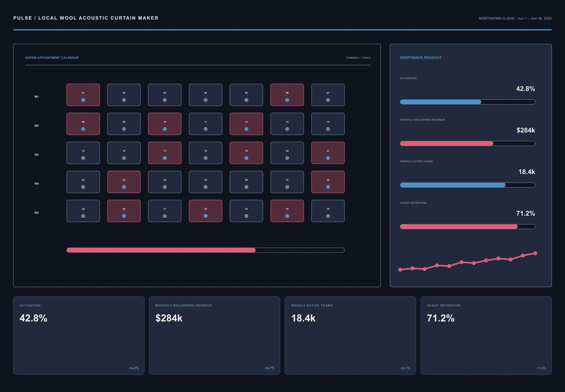This screenshot has height=392, width=565.
Task: Click calendar day 28 cell
Action: click(x=328, y=182)
